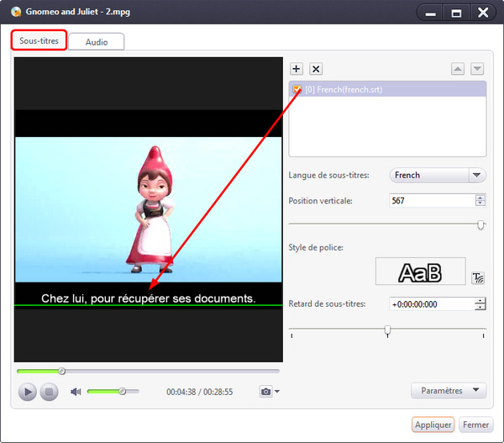Remove the selected subtitle with X icon
Image resolution: width=504 pixels, height=443 pixels.
(x=316, y=69)
